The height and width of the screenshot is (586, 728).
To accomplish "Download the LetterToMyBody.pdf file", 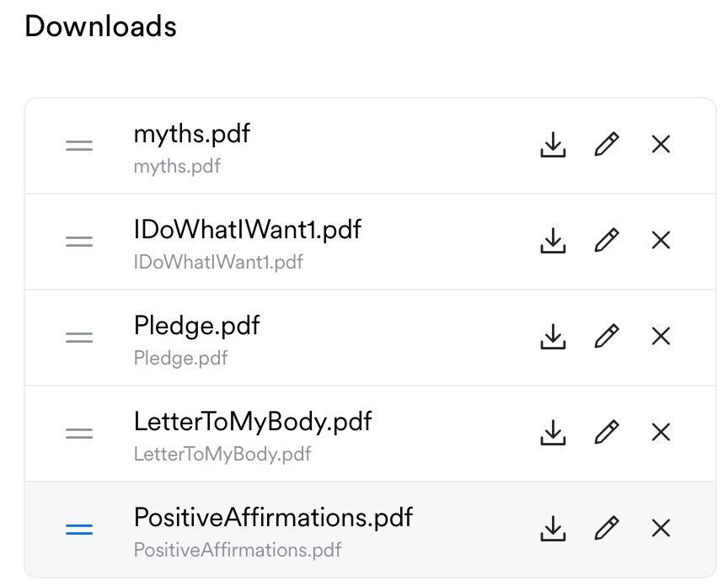I will tap(553, 434).
